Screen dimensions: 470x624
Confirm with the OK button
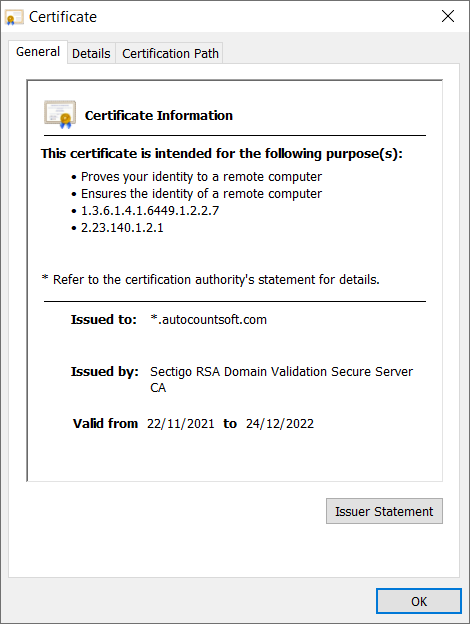pyautogui.click(x=419, y=601)
